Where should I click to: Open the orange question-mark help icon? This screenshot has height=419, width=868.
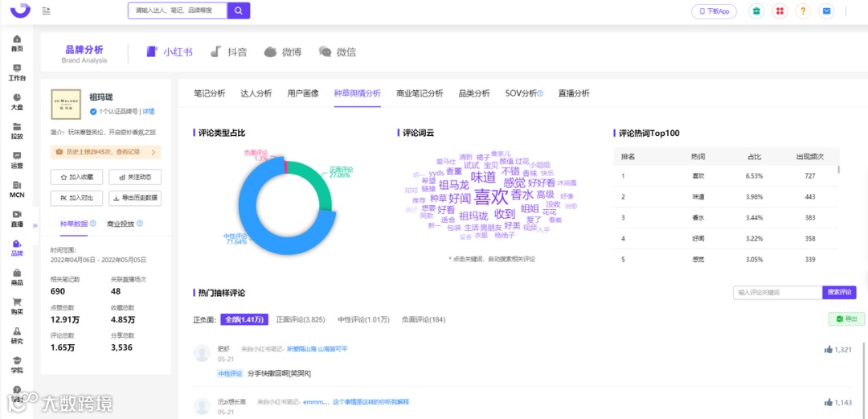tap(803, 11)
